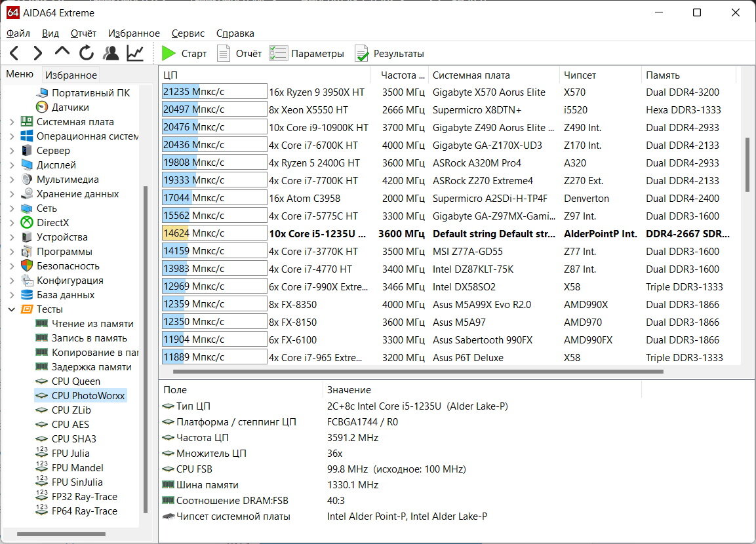
Task: Open the Сервис menu
Action: pyautogui.click(x=188, y=33)
